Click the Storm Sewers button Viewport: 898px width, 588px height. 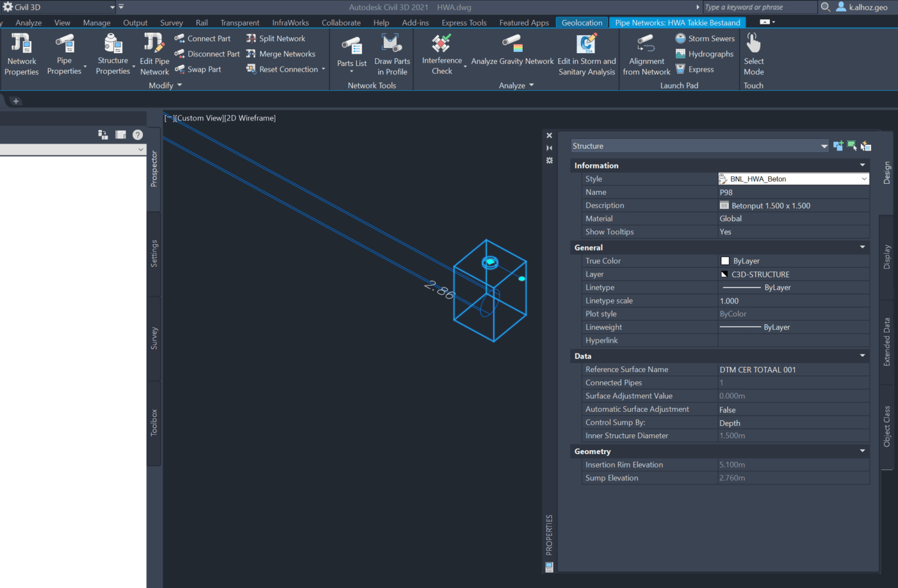[x=705, y=38]
